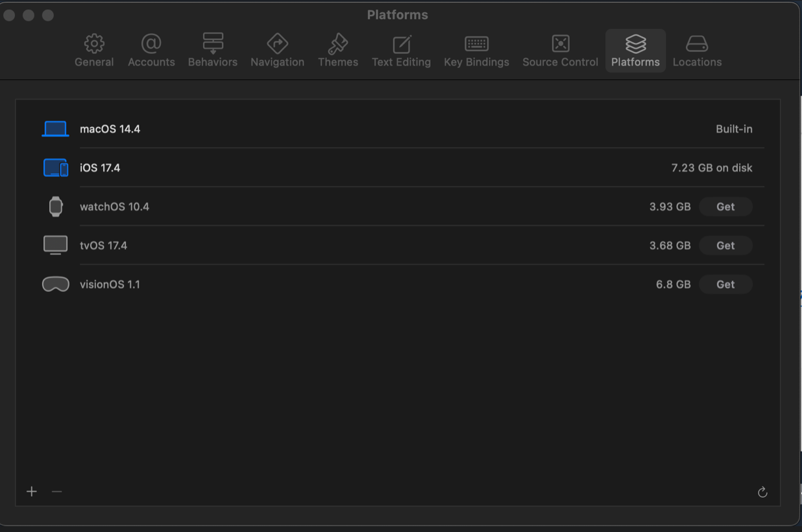Image resolution: width=802 pixels, height=532 pixels.
Task: Open the Key Bindings pane
Action: click(476, 51)
